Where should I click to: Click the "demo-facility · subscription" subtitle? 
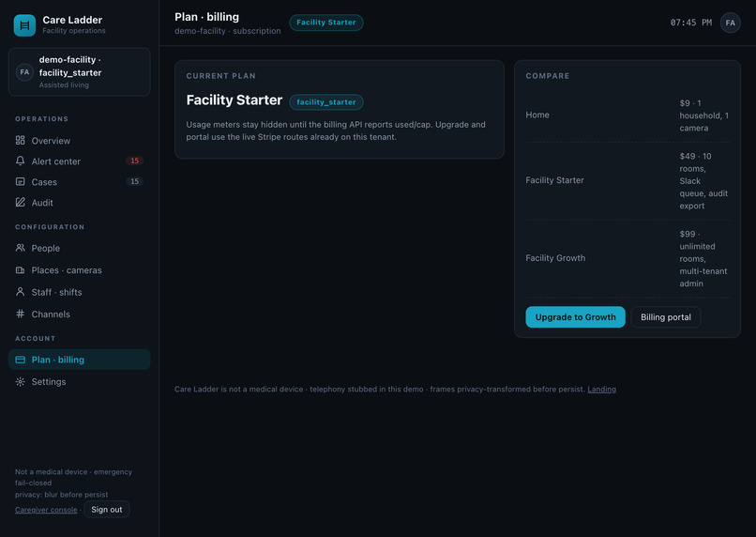pos(228,31)
